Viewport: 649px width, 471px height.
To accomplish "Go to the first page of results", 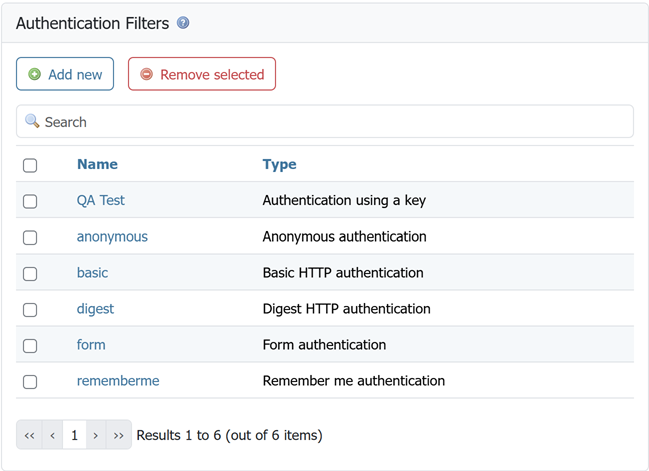I will [x=29, y=435].
